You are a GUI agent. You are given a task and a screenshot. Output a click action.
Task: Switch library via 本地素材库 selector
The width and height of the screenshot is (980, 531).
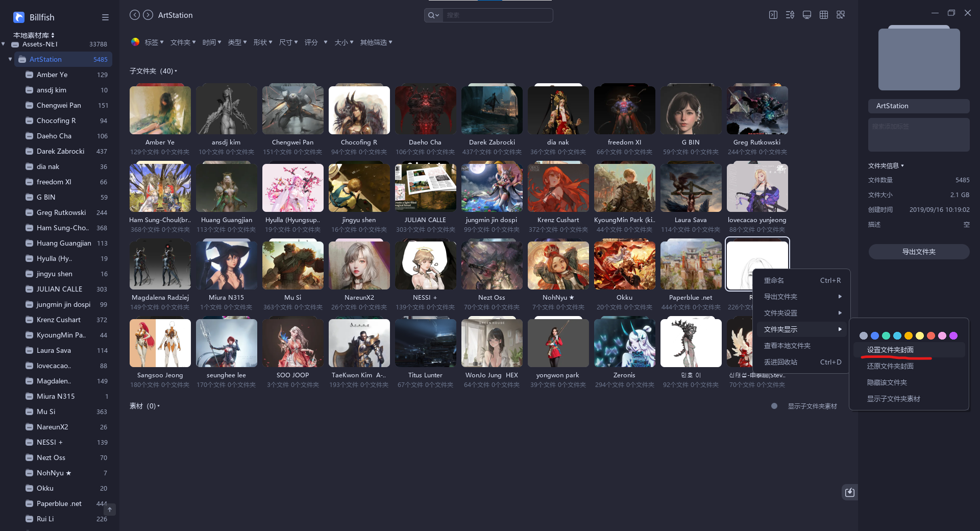pyautogui.click(x=34, y=35)
